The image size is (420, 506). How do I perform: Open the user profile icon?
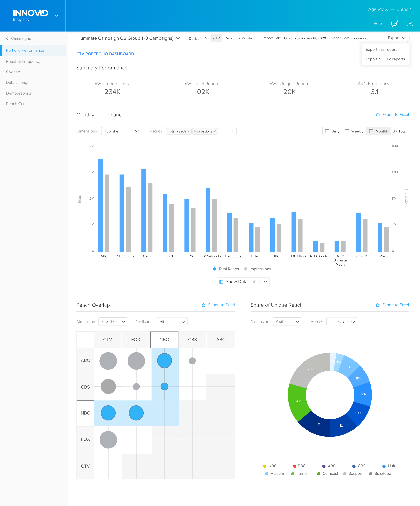point(410,23)
